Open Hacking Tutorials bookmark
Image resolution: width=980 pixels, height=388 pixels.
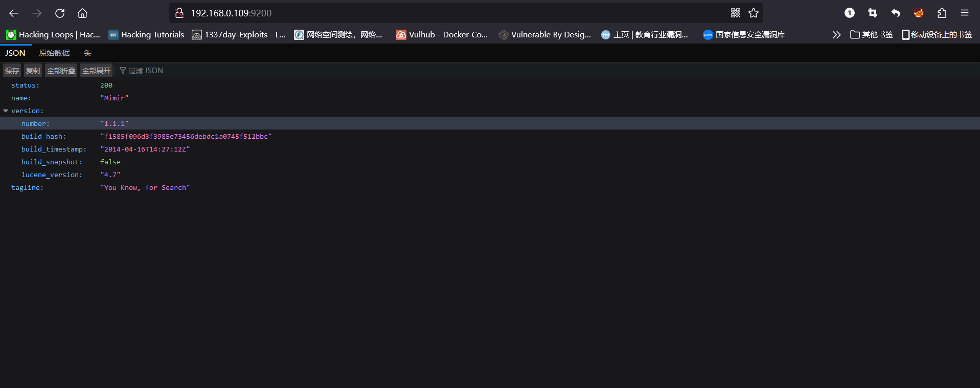pos(146,35)
